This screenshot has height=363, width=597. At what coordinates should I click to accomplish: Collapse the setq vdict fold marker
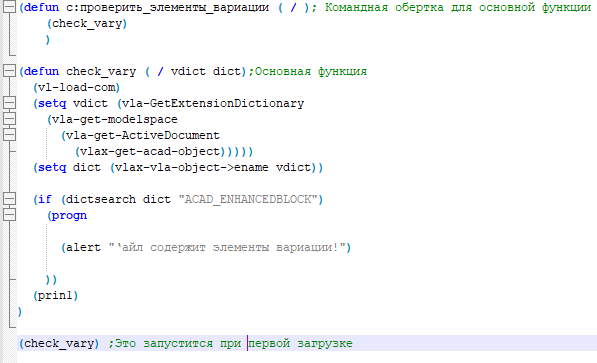(9, 103)
